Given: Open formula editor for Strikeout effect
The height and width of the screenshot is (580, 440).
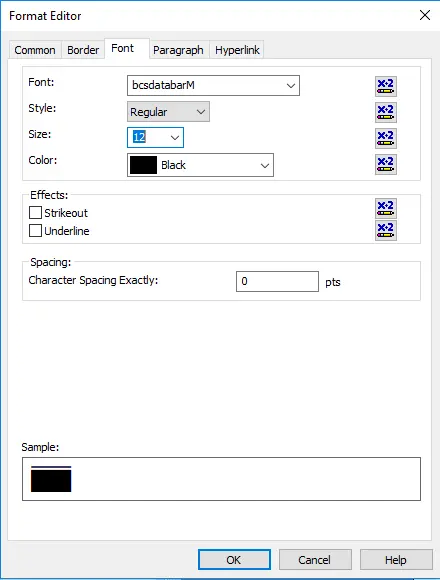Looking at the screenshot, I should [386, 208].
